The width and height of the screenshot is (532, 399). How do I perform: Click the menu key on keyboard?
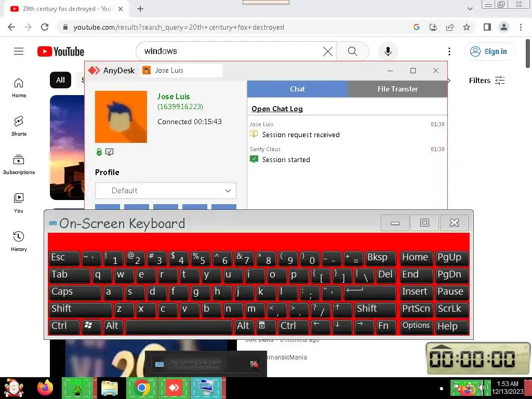click(265, 326)
